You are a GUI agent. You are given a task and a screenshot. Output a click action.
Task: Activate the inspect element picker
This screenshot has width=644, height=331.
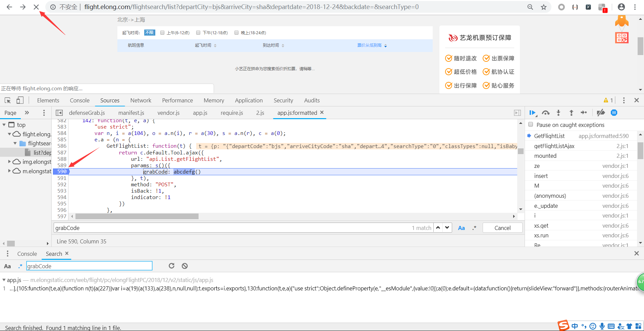(8, 100)
